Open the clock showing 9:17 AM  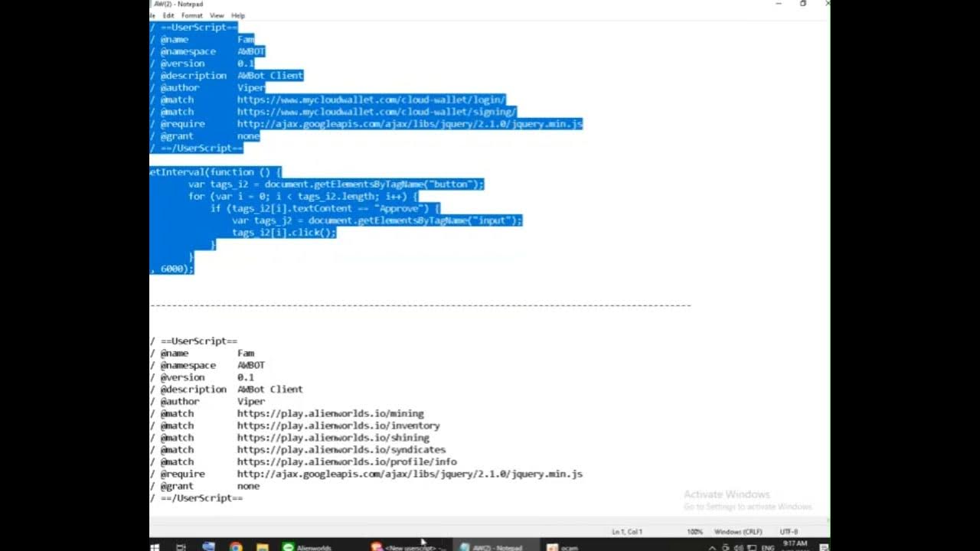point(795,546)
